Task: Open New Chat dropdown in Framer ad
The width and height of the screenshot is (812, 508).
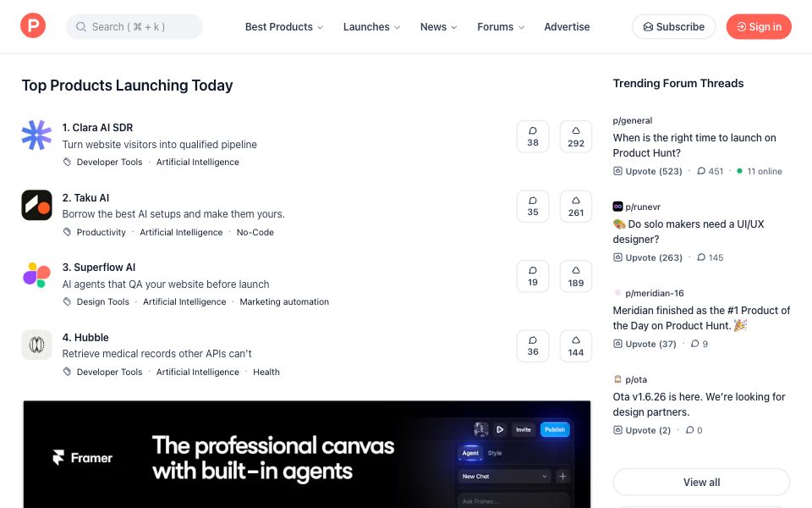Action: [x=504, y=476]
